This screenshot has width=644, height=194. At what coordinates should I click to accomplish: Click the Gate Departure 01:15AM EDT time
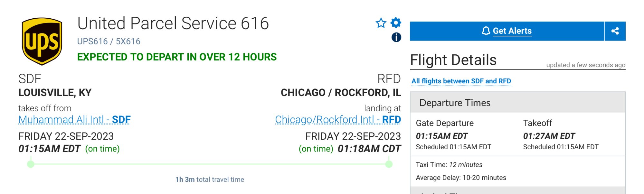point(441,136)
